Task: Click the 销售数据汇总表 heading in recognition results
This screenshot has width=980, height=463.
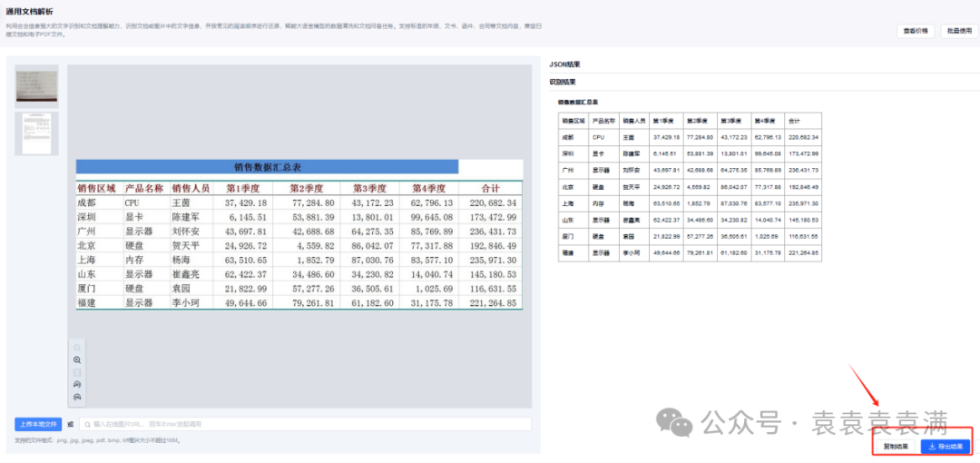Action: click(x=578, y=102)
